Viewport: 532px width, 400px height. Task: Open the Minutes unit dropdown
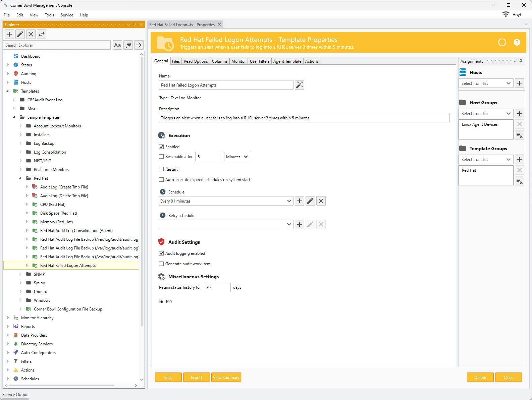[237, 157]
